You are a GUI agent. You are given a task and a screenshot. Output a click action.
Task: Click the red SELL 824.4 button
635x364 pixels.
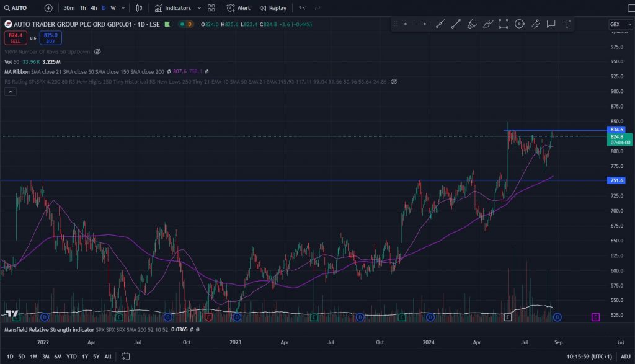pos(16,38)
